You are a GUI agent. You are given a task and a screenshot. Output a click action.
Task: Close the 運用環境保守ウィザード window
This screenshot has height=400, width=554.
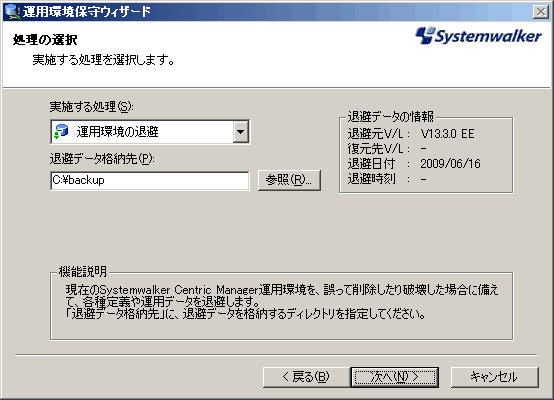[541, 12]
